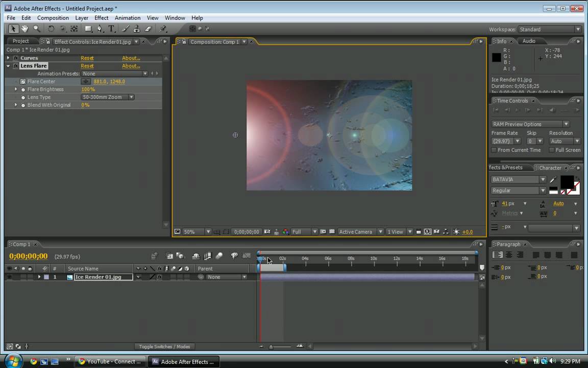Click the black fill color swatch
The image size is (588, 368).
coord(567,182)
